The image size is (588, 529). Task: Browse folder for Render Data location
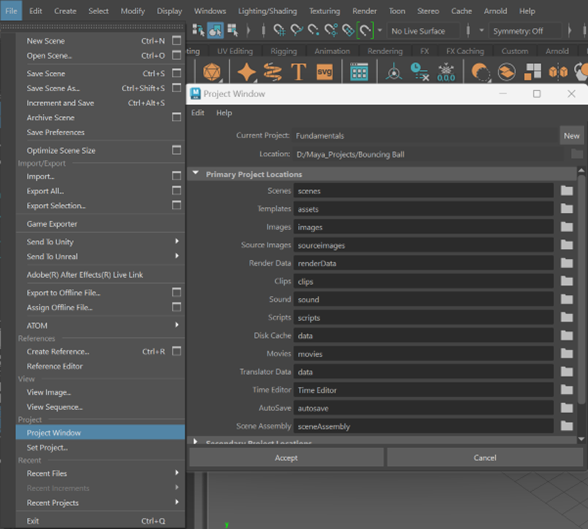[x=567, y=263]
